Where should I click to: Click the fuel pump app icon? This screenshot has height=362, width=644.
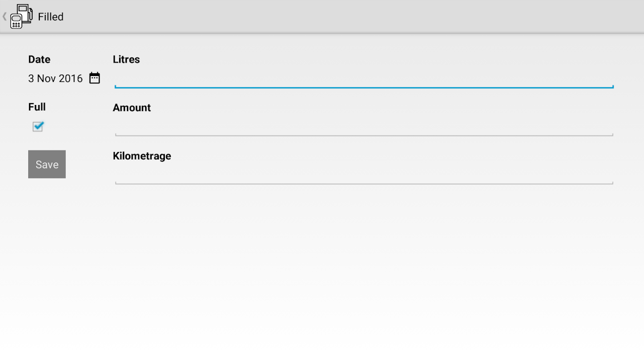click(21, 16)
